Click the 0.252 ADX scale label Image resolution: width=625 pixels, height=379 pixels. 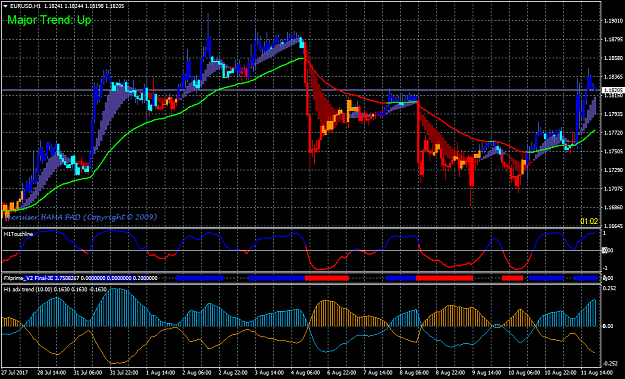(x=608, y=289)
